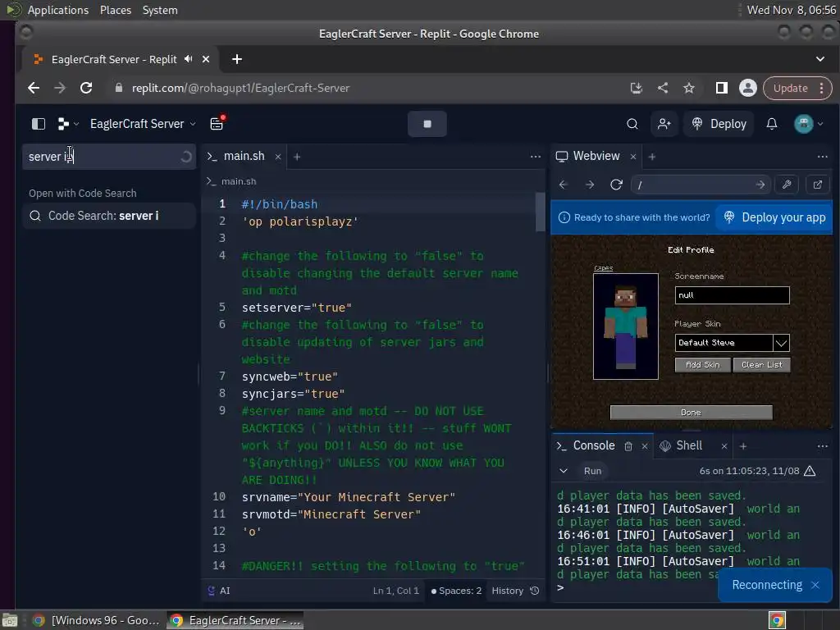Click the Spaces: 2 indentation setting

point(456,591)
